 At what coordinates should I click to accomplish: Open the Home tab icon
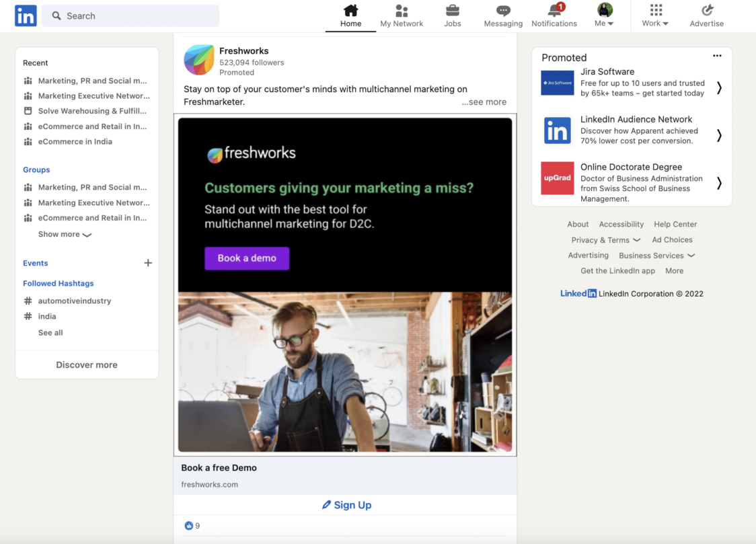click(x=350, y=10)
